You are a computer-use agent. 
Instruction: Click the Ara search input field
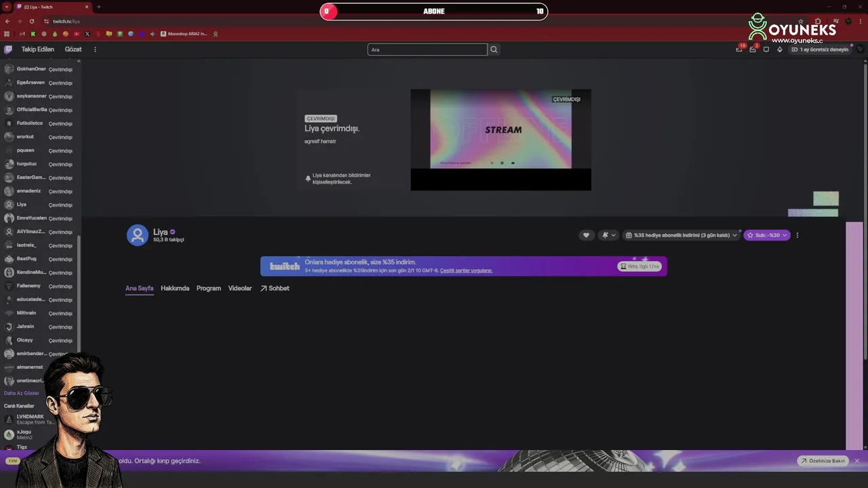click(x=427, y=49)
